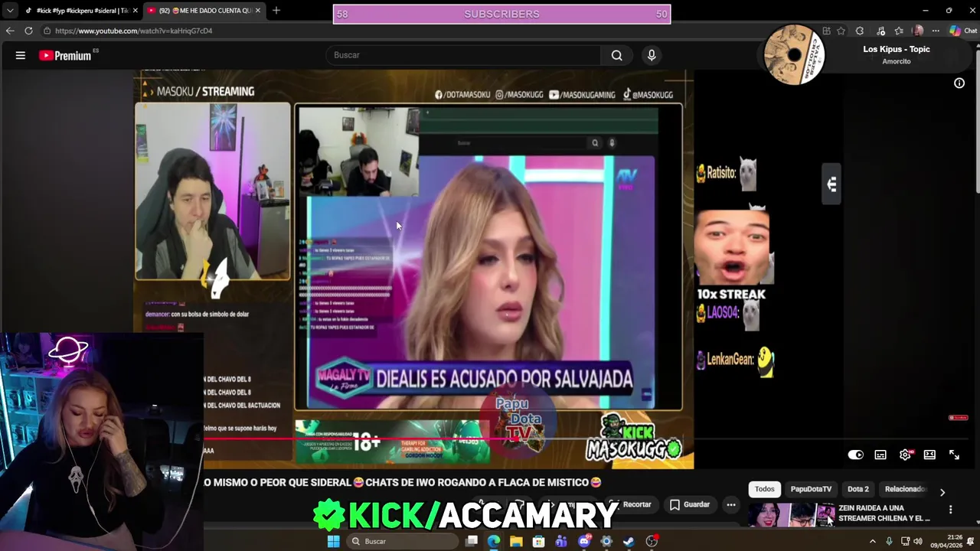Image resolution: width=980 pixels, height=551 pixels.
Task: Show hidden system tray icons chevron
Action: [872, 541]
